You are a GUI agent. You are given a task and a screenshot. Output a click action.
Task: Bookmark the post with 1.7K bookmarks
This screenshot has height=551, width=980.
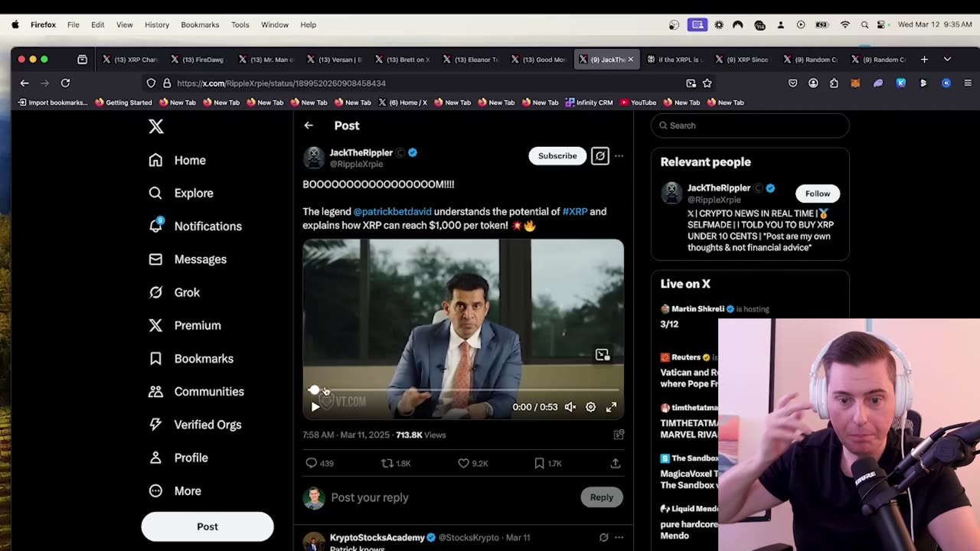[x=547, y=463]
